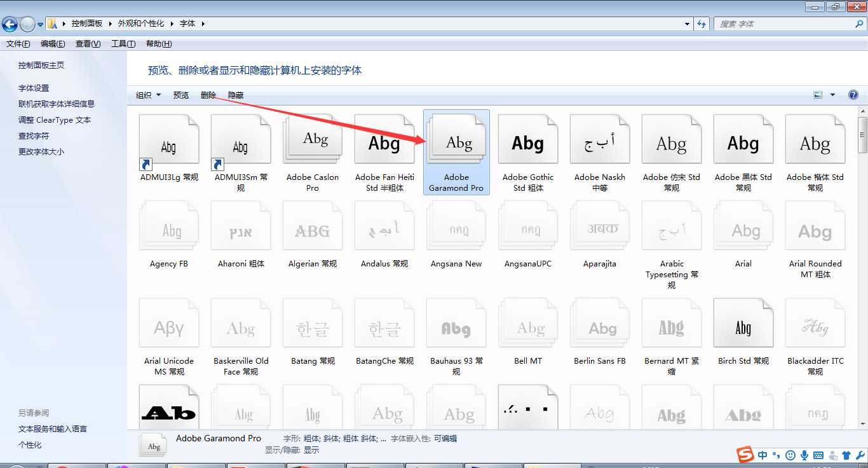The height and width of the screenshot is (468, 868).
Task: Click the 删除 toolbar button
Action: (208, 95)
